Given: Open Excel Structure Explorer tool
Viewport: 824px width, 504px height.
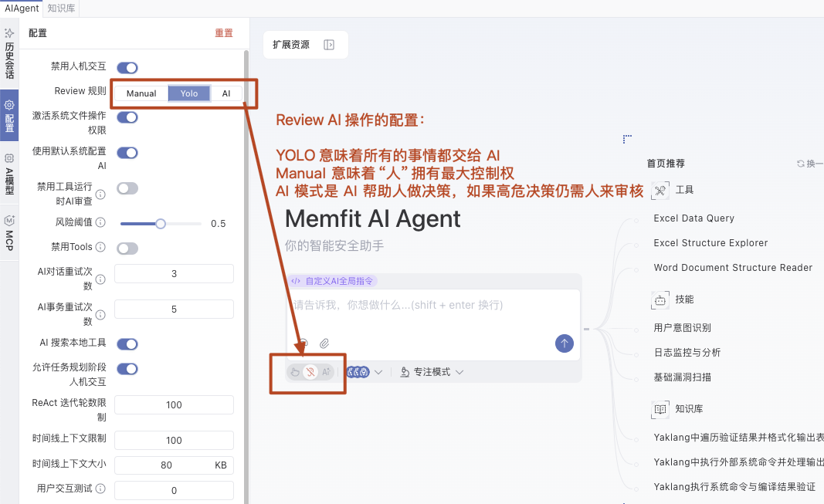Looking at the screenshot, I should (710, 243).
